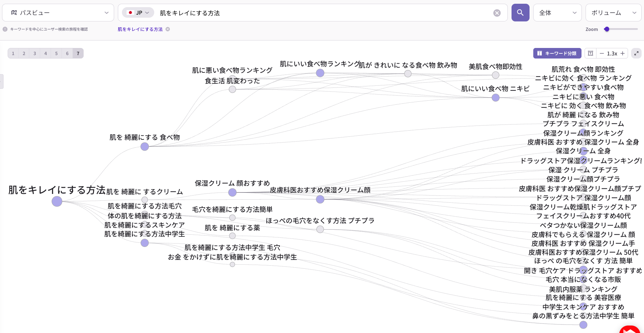Click the 肌が 綺麗 になる 飲み物 label
644x333 pixels.
pos(583,115)
